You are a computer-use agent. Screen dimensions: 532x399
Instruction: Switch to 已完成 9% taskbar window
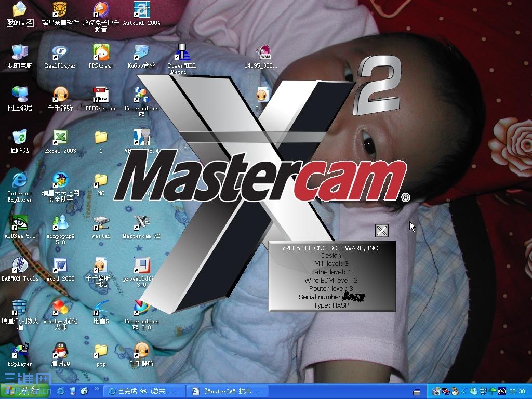(x=143, y=391)
